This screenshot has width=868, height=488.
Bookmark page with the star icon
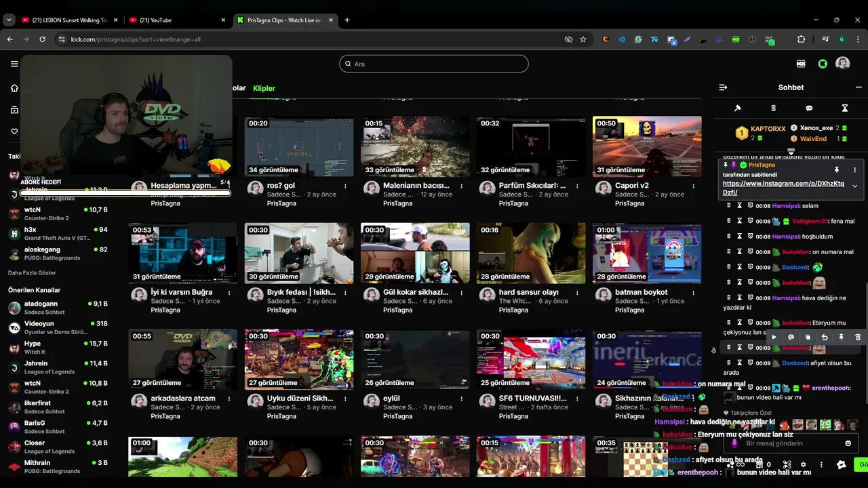click(x=583, y=39)
